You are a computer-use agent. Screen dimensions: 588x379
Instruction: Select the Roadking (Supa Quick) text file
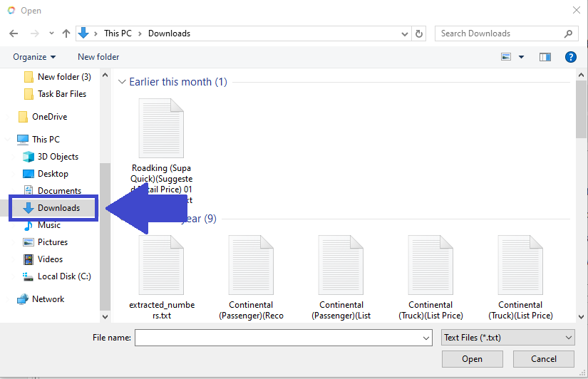coord(161,151)
